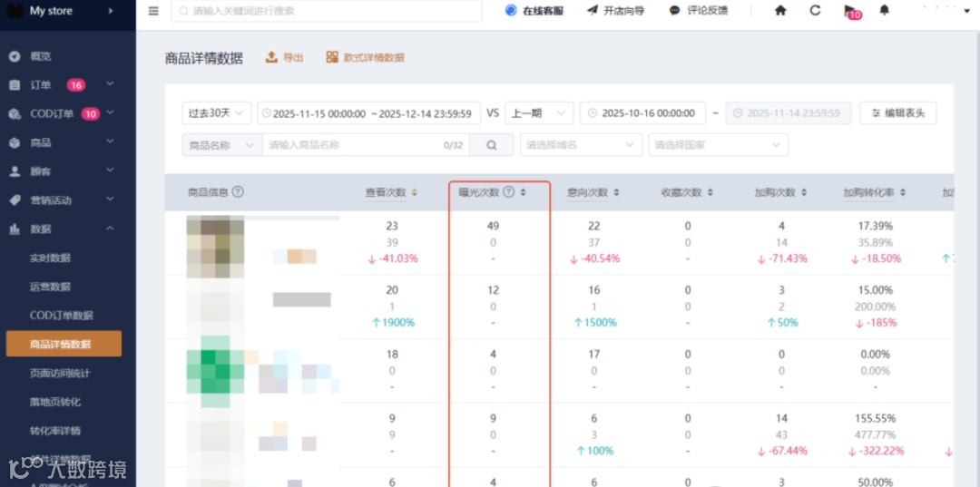Click the 订单 clipboard sidebar icon

(x=15, y=85)
